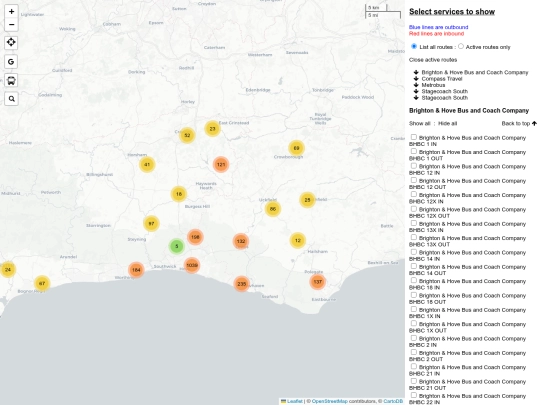The height and width of the screenshot is (405, 540).
Task: Open cluster marker 67 near Bognor
Action: (x=42, y=283)
